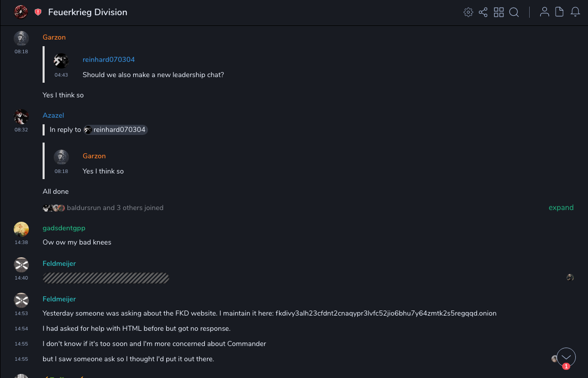Open the members list person icon

click(544, 12)
